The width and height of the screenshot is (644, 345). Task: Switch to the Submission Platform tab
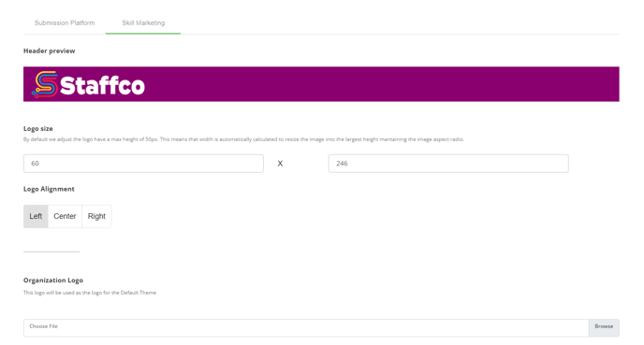pos(65,23)
